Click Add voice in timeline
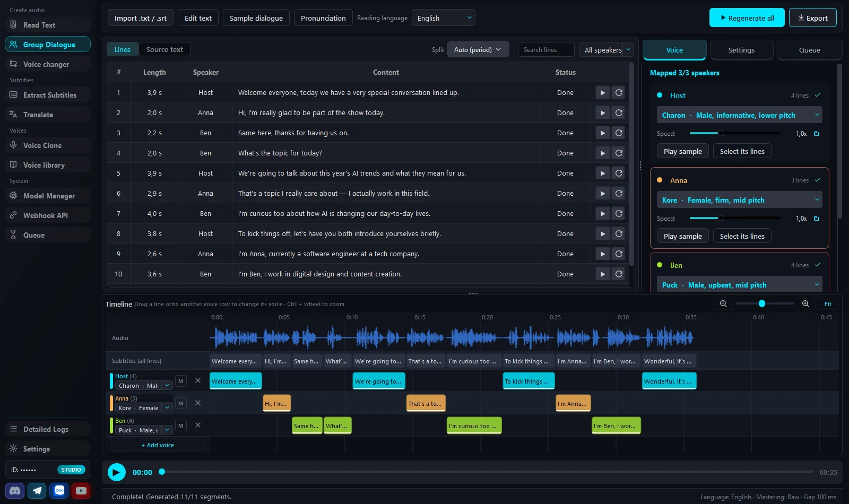Viewport: 849px width, 504px height. (x=158, y=445)
